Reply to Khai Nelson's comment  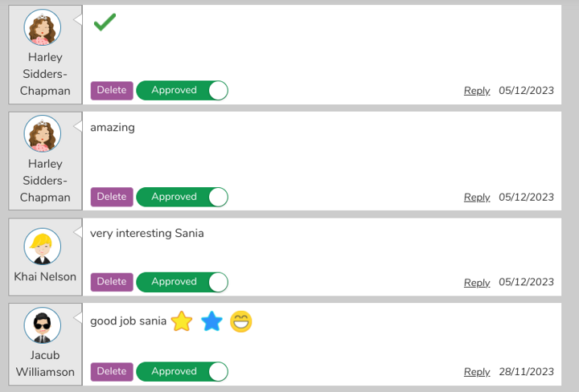pyautogui.click(x=477, y=283)
